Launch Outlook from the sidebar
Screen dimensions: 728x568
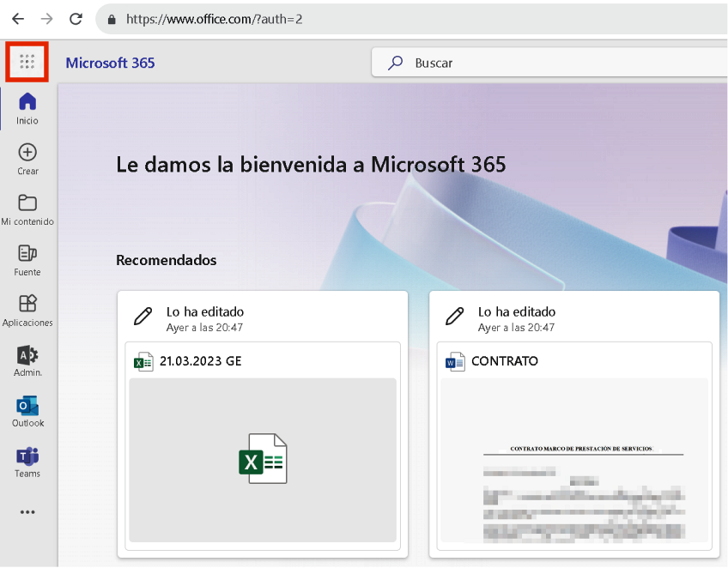[27, 406]
